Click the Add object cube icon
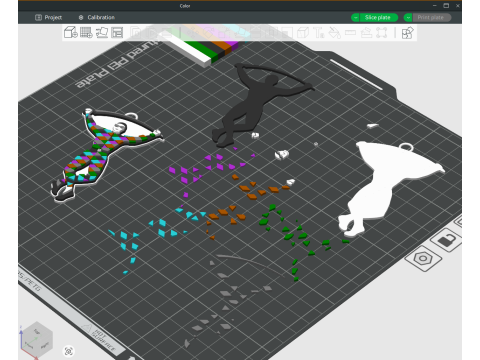Screen dimensions: 480x360 [71, 32]
